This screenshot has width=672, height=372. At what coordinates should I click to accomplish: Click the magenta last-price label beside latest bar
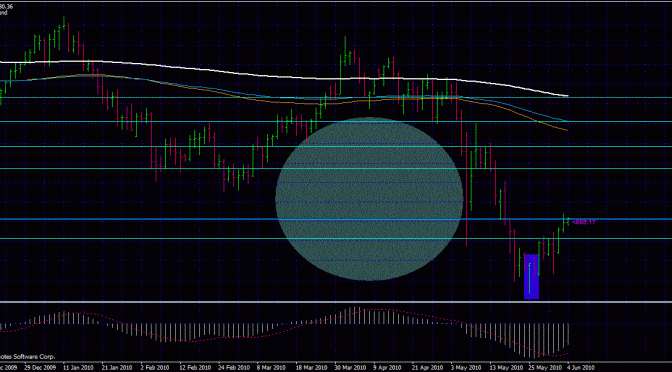[584, 222]
